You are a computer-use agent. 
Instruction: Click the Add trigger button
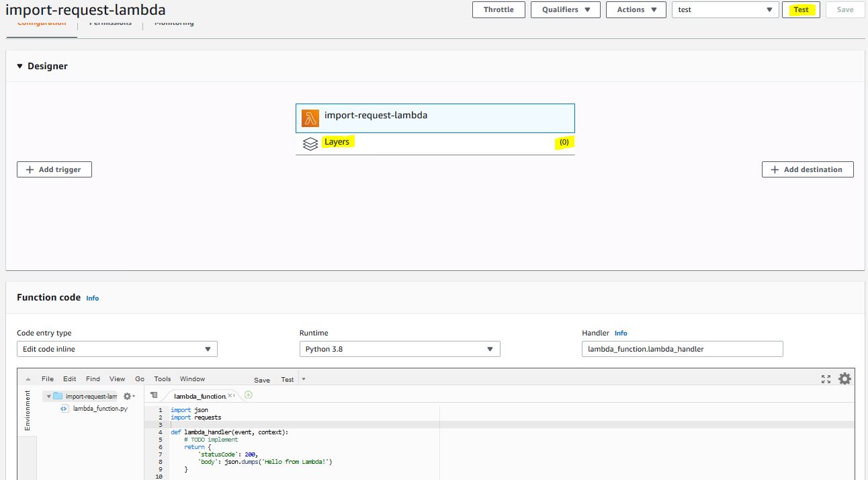[x=54, y=169]
